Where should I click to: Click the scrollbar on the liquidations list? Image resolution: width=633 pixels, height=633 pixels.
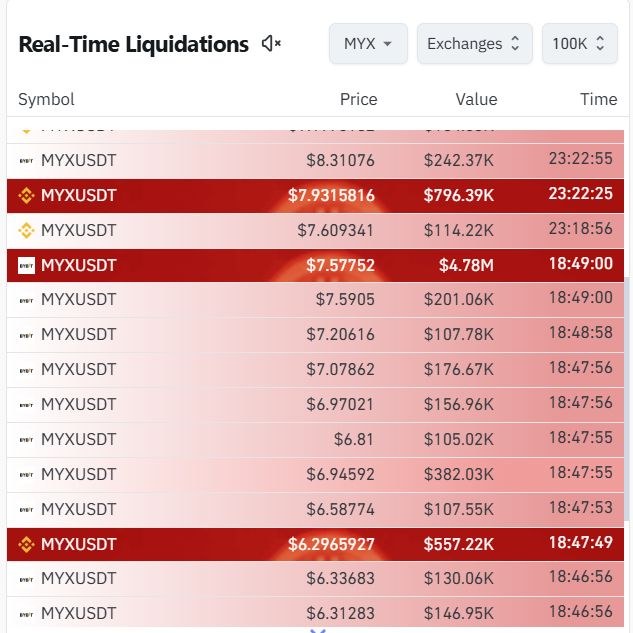point(627,398)
